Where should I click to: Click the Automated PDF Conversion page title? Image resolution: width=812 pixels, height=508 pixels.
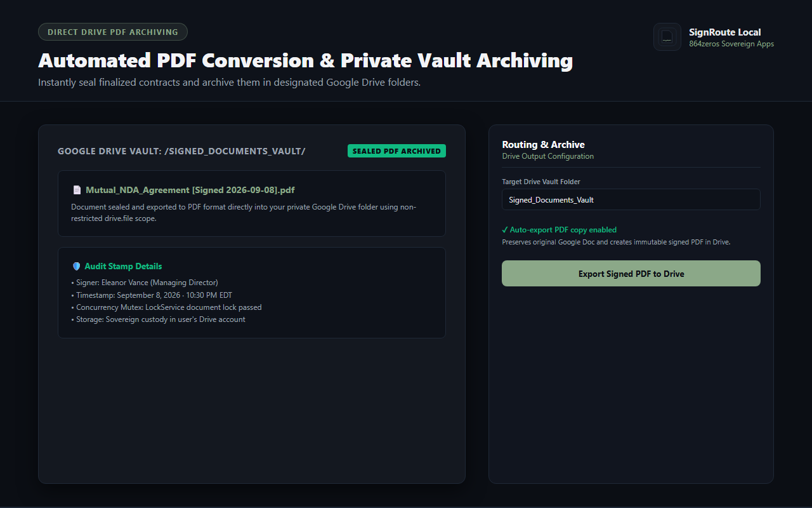click(306, 61)
